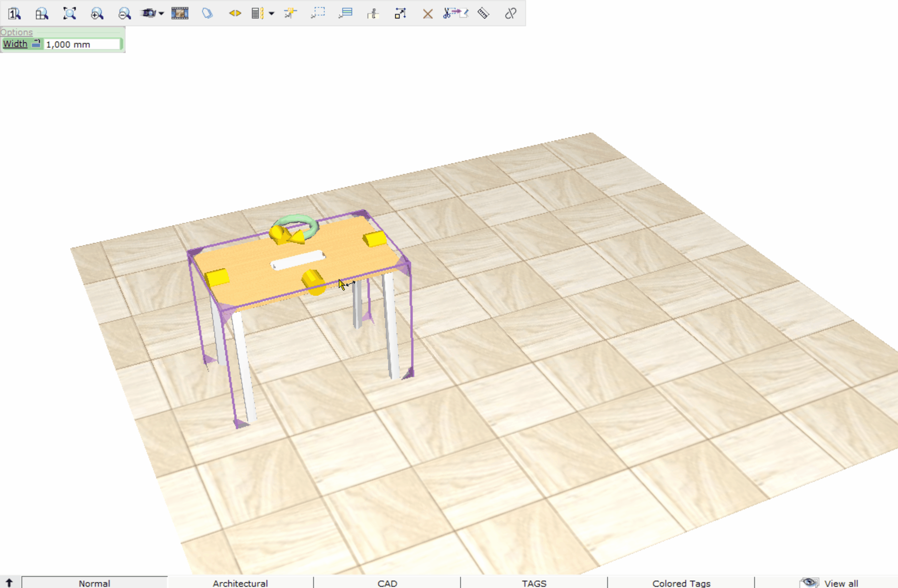
Task: Click the yellow cylinder handle on front edge
Action: click(314, 282)
